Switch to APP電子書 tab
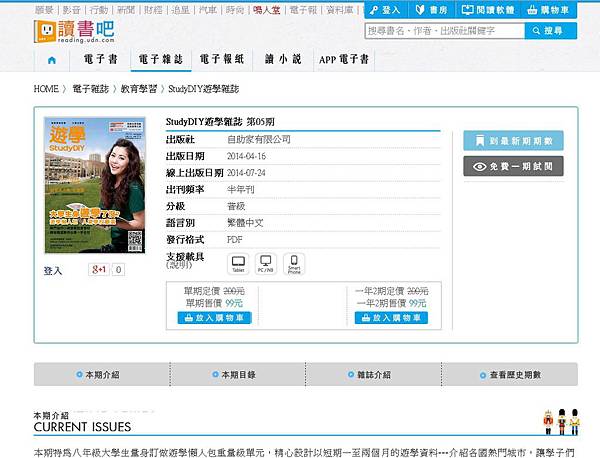 point(344,60)
